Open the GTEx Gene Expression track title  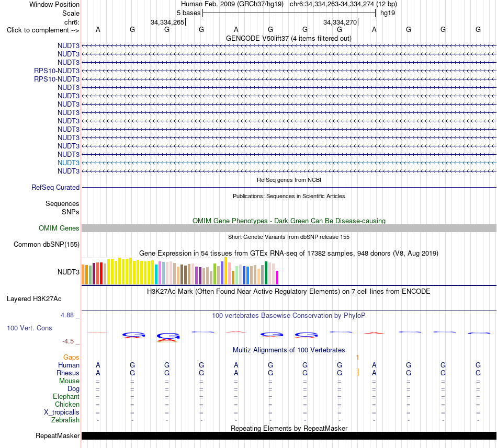(x=289, y=254)
